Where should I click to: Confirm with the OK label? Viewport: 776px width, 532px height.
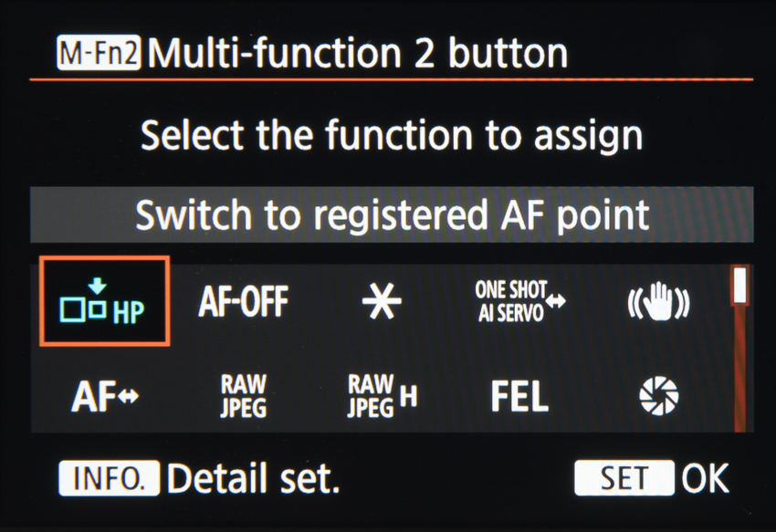(x=705, y=479)
